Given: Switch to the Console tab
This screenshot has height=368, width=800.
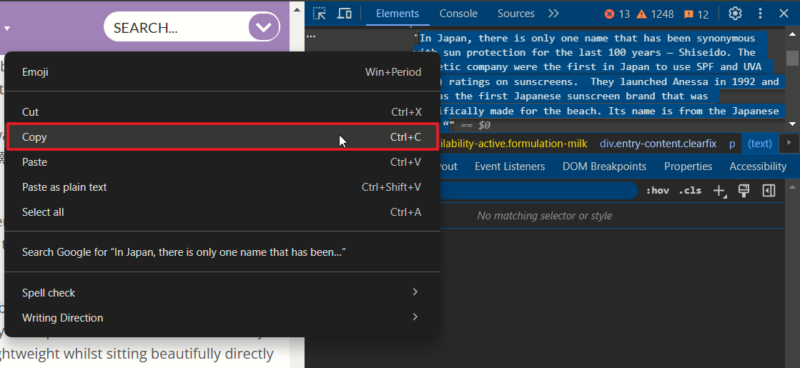Looking at the screenshot, I should [458, 14].
